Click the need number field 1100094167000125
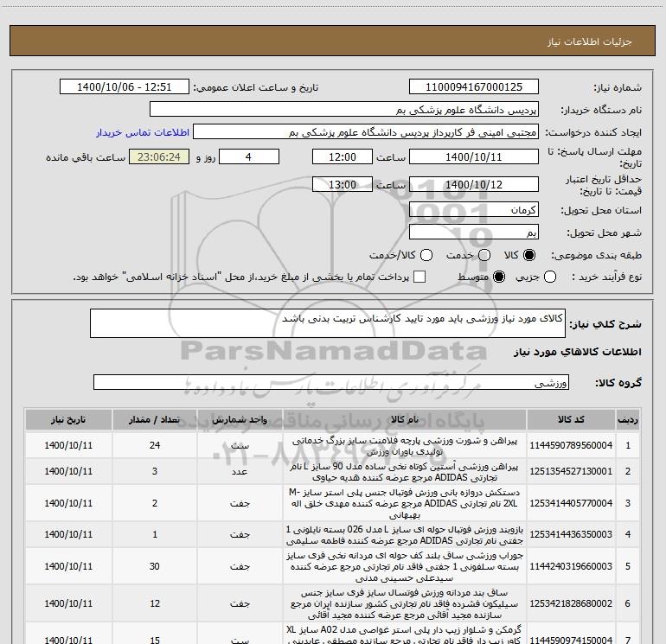The height and width of the screenshot is (644, 666). click(x=474, y=87)
